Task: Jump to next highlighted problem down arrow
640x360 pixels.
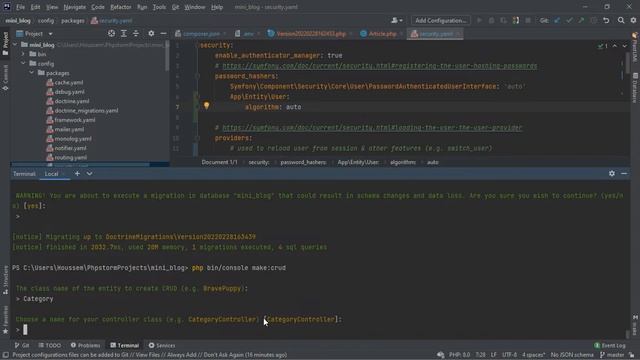Action: [x=624, y=46]
